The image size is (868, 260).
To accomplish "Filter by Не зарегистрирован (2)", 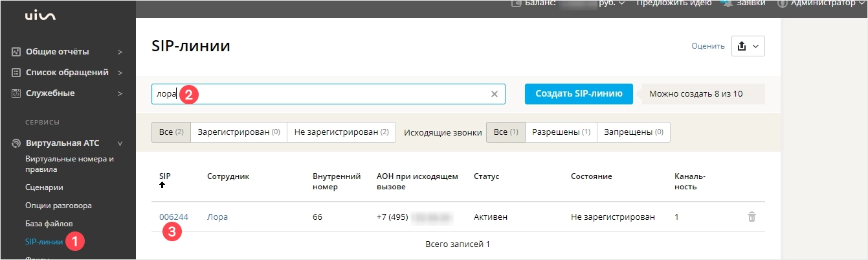I will click(x=341, y=132).
